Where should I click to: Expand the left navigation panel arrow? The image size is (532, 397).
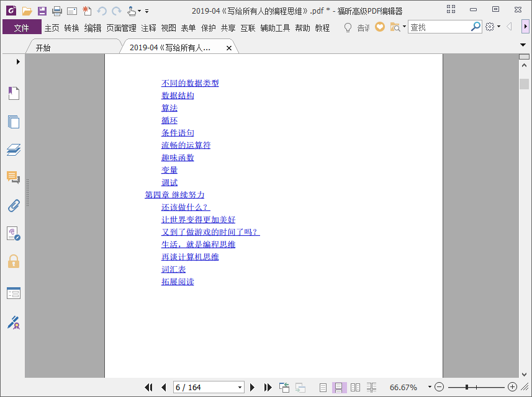point(18,61)
